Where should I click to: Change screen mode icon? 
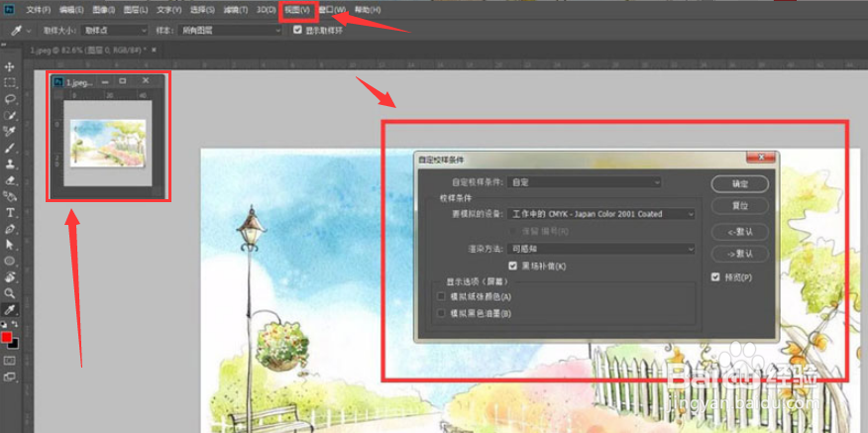[9, 378]
